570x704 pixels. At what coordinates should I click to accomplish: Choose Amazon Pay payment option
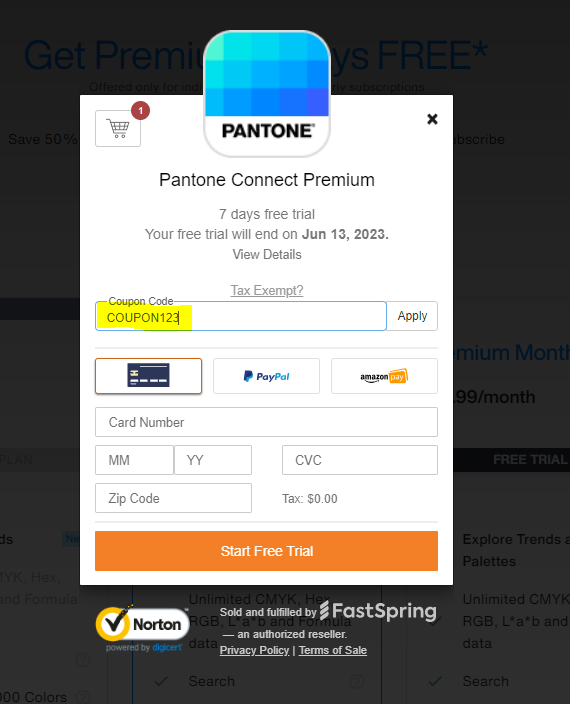coord(384,376)
